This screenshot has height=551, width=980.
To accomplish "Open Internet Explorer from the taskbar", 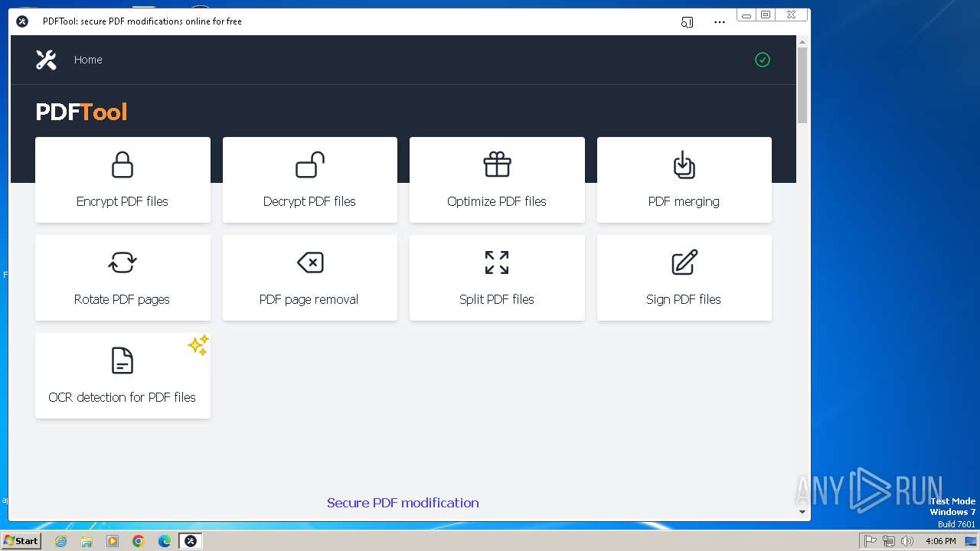I will click(61, 541).
